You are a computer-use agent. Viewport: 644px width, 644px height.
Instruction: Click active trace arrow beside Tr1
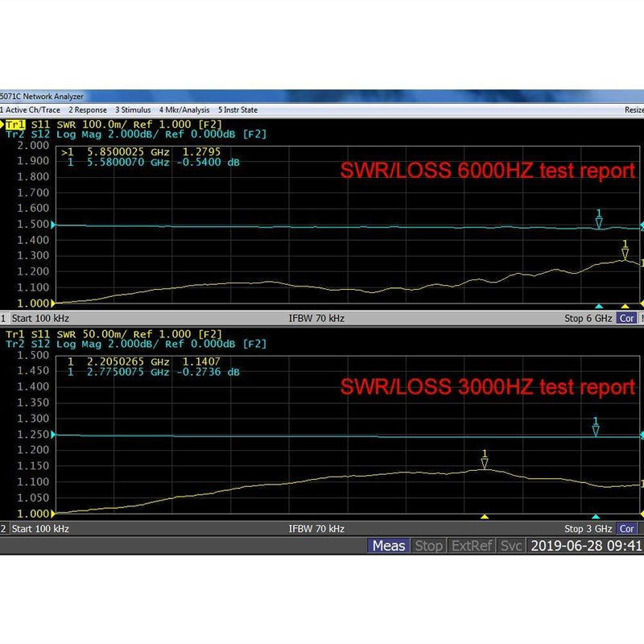(2, 124)
